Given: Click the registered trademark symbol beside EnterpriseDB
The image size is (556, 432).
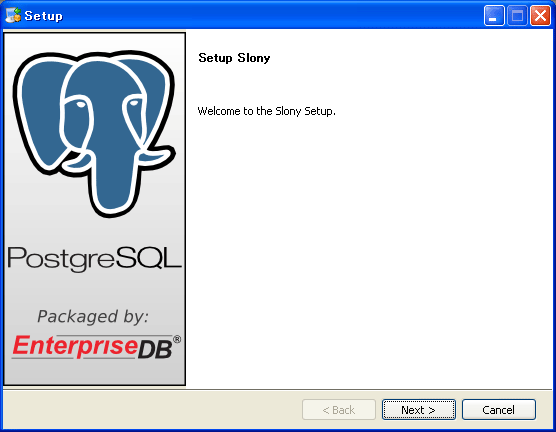Looking at the screenshot, I should 177,339.
